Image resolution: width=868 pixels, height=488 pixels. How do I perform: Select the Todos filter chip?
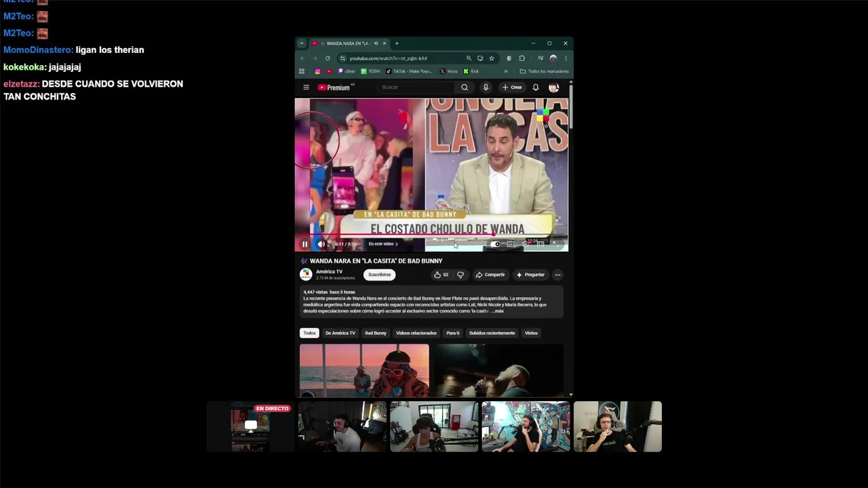pos(309,333)
